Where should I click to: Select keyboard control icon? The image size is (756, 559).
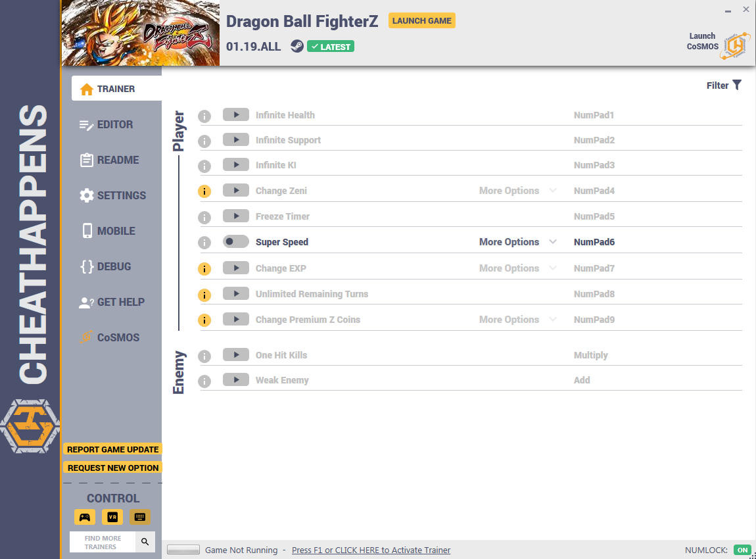140,517
